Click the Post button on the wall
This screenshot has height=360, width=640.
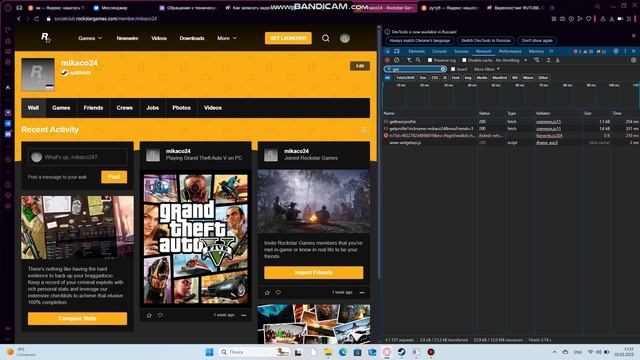[x=114, y=177]
